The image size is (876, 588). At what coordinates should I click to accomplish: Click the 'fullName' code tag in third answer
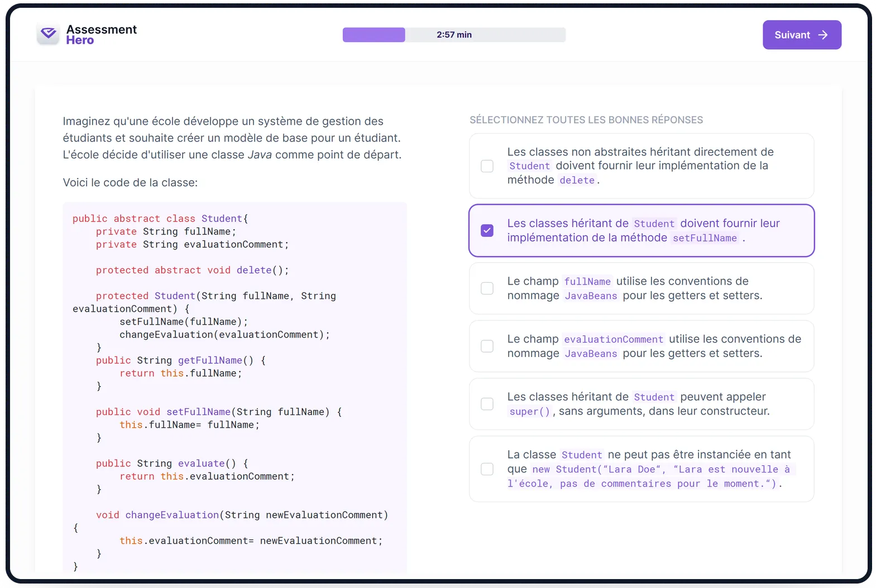[587, 282]
